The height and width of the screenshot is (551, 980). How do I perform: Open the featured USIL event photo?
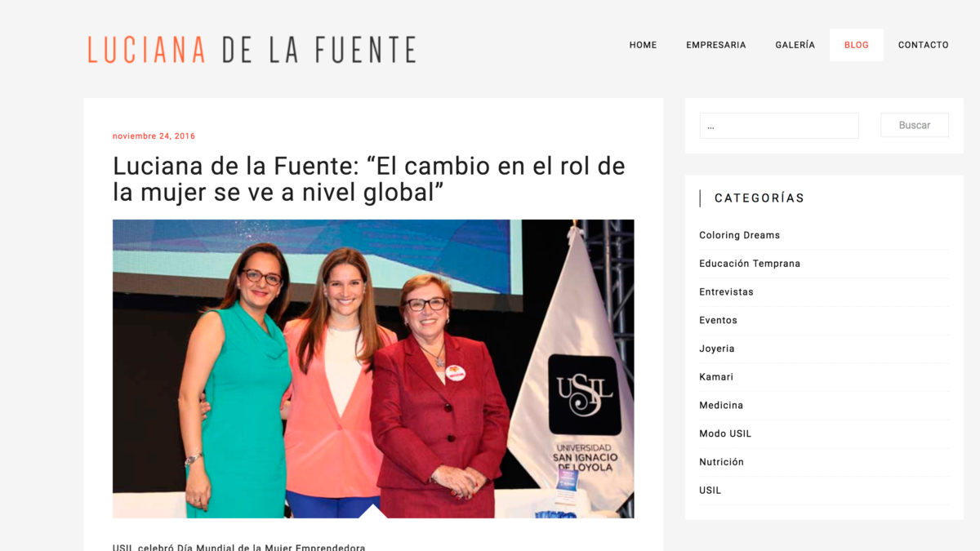(373, 369)
